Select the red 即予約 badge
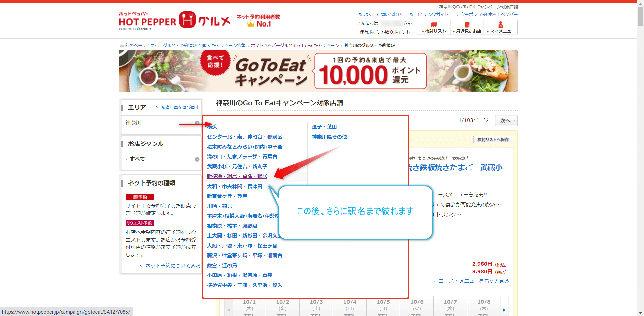The image size is (644, 316). (140, 197)
